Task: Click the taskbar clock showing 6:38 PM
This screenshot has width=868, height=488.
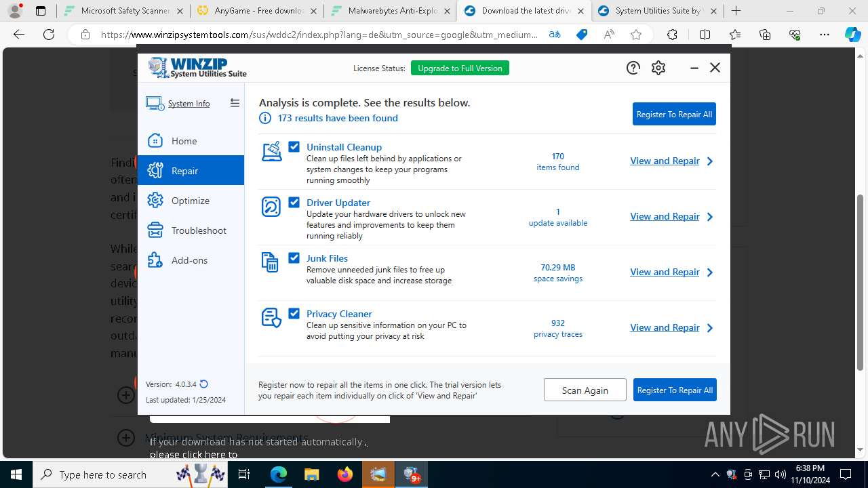Action: pyautogui.click(x=810, y=474)
